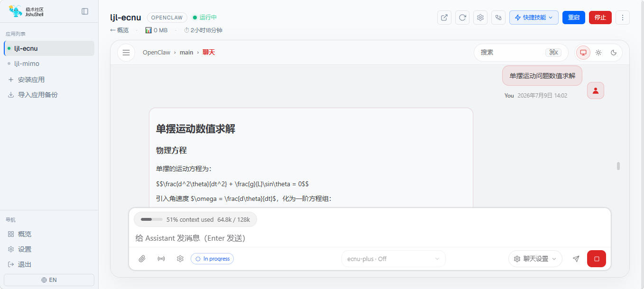The height and width of the screenshot is (289, 644).
Task: Stop generation with red square button
Action: [597, 259]
